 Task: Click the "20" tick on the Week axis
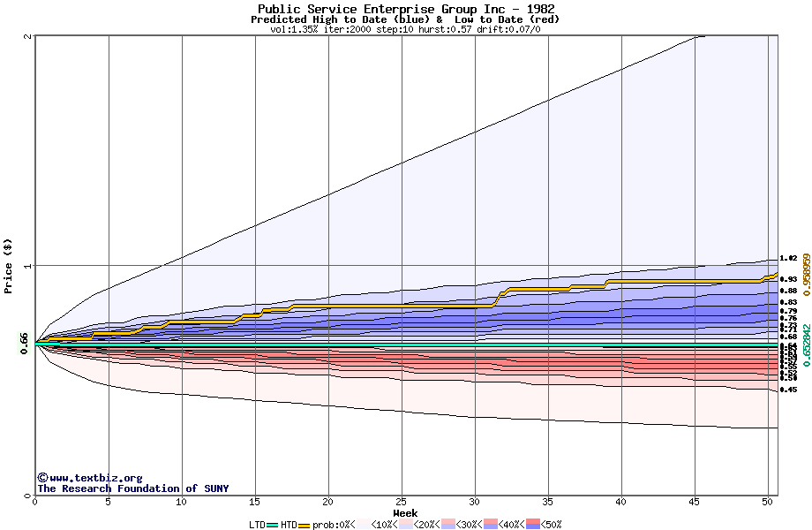coord(327,502)
